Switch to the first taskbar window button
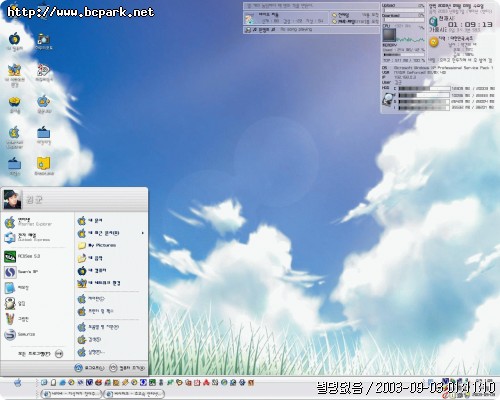 point(71,394)
